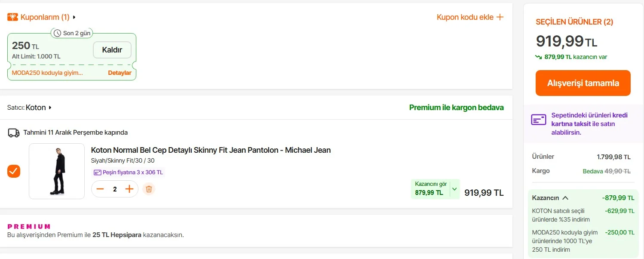Expand Kazancını gör dropdown chevron
The image size is (644, 259).
[454, 189]
